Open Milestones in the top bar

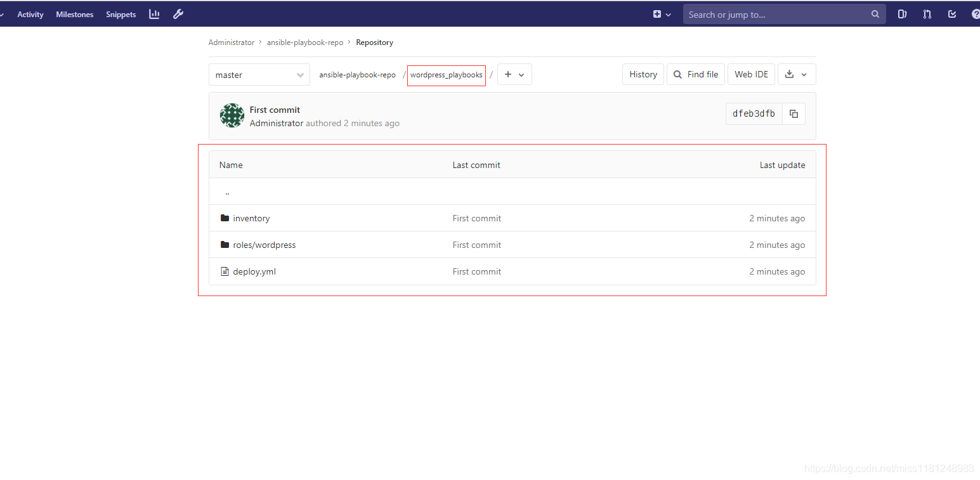pyautogui.click(x=74, y=15)
